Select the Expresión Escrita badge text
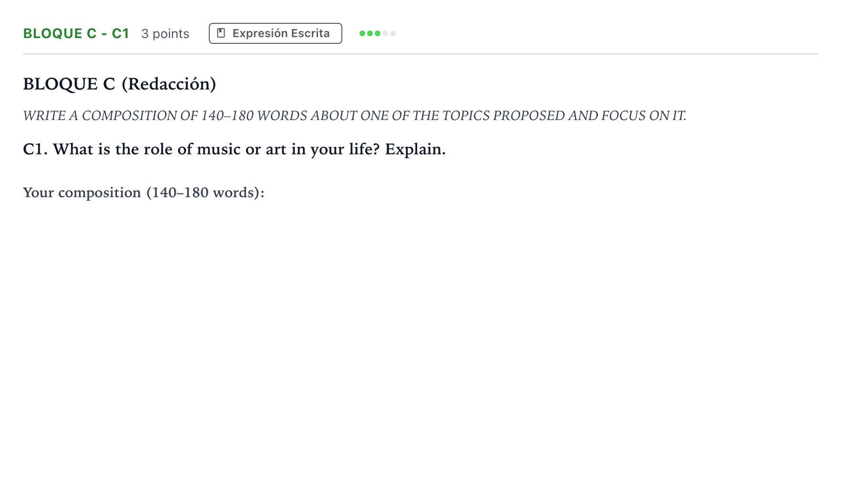Viewport: 841px width, 504px height. pos(281,33)
